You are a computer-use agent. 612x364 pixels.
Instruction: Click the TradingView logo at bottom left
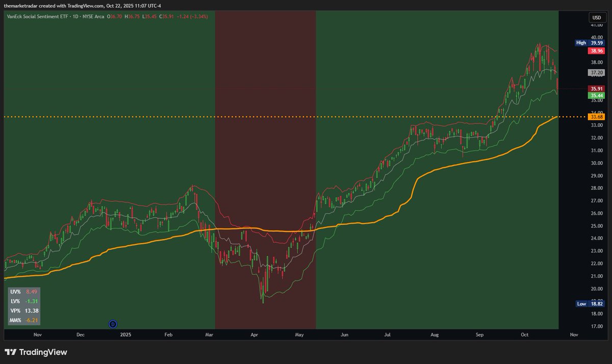tap(36, 352)
